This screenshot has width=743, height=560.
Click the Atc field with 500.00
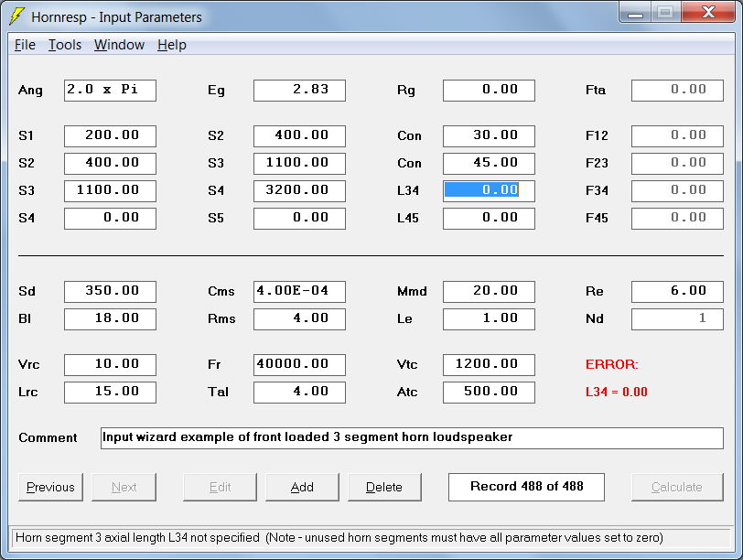click(489, 393)
